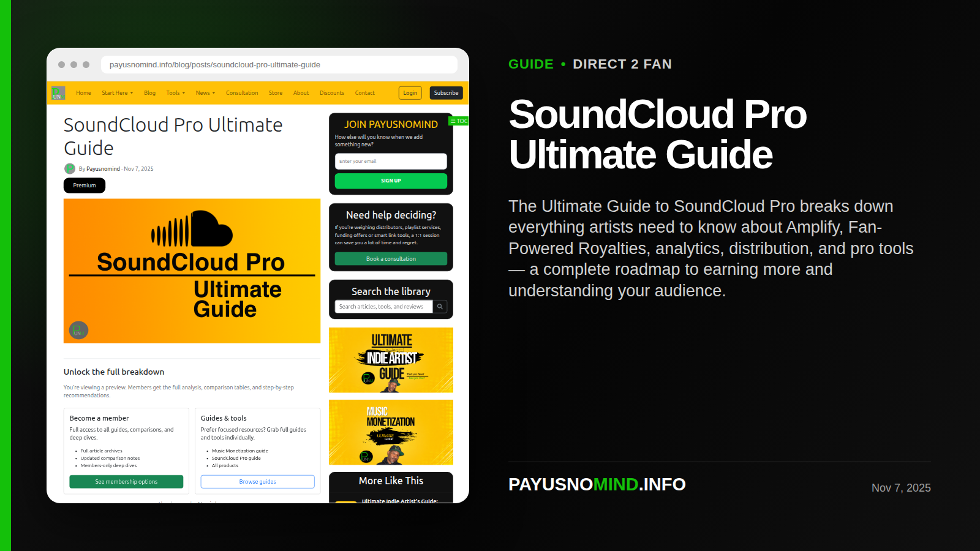Open the Music Monetization guide banner
This screenshot has height=551, width=980.
pos(391,432)
